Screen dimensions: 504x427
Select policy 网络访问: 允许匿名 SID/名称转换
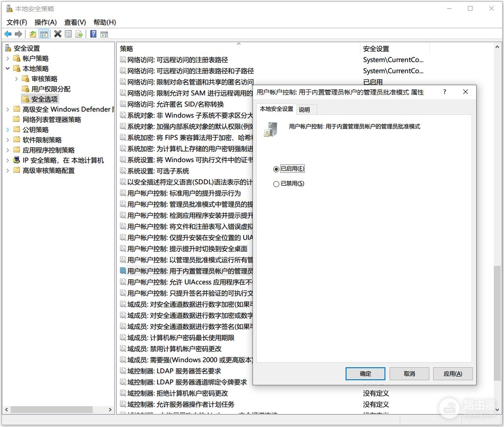pos(176,104)
